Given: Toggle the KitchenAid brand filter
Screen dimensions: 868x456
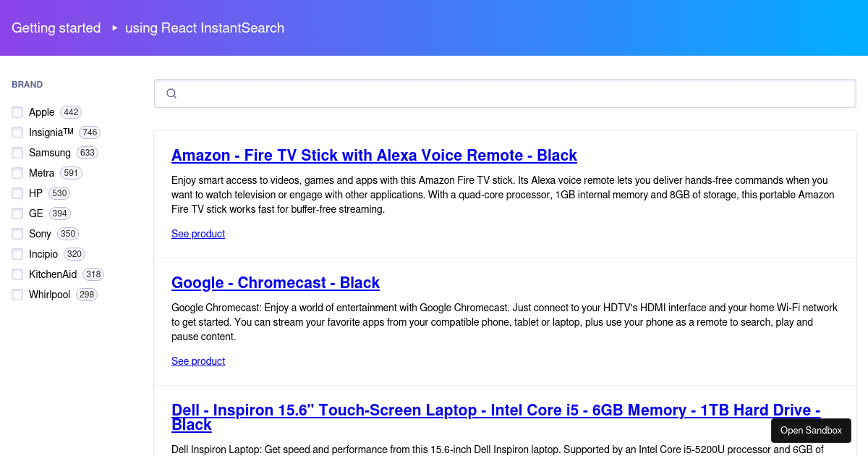Looking at the screenshot, I should [x=17, y=274].
